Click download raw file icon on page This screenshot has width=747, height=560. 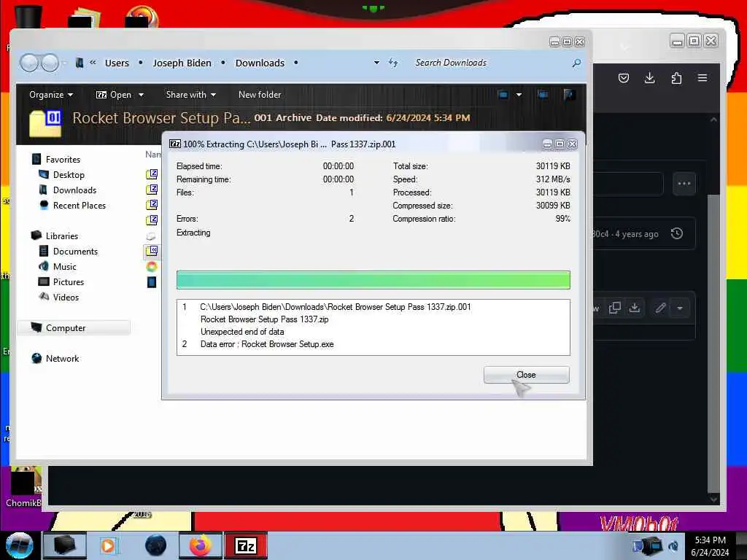pos(635,308)
